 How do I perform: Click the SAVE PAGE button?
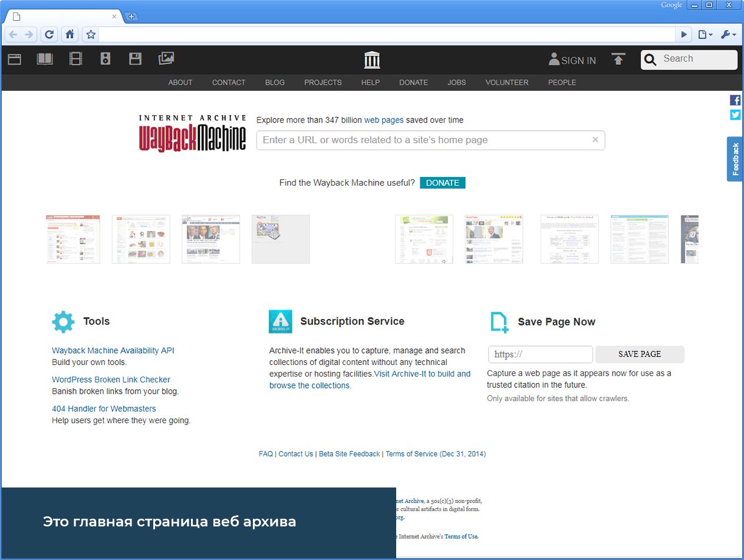640,354
